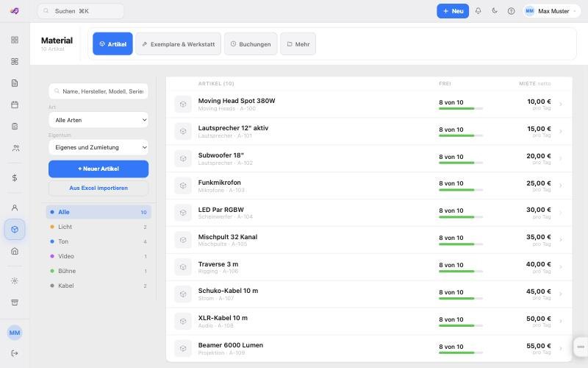The width and height of the screenshot is (588, 368).
Task: Open the database icon in the sidebar
Action: point(15,126)
